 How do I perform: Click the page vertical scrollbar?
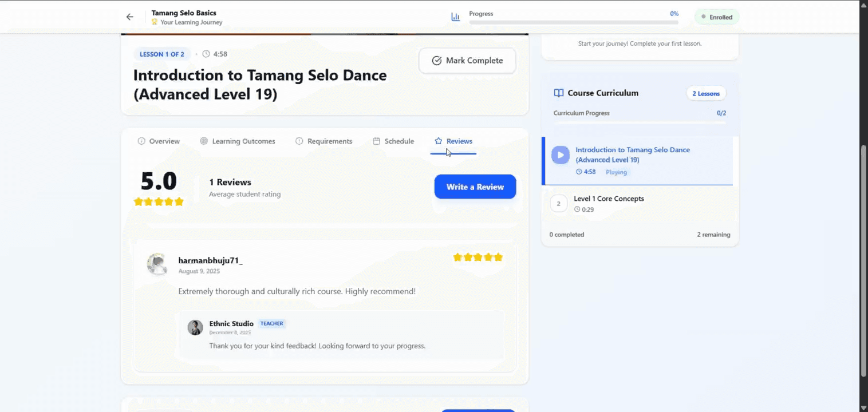(863, 260)
